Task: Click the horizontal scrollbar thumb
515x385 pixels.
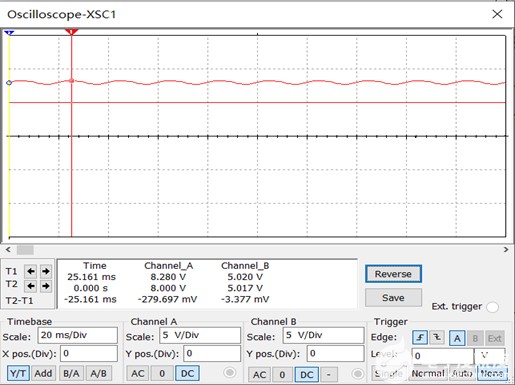Action: point(25,249)
